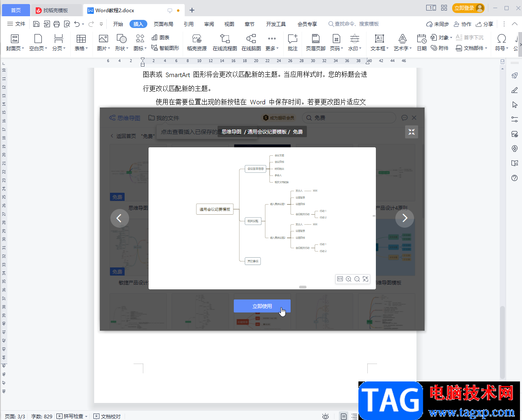Click the first-line indent marker on ruler
The image size is (522, 420).
pos(142,60)
